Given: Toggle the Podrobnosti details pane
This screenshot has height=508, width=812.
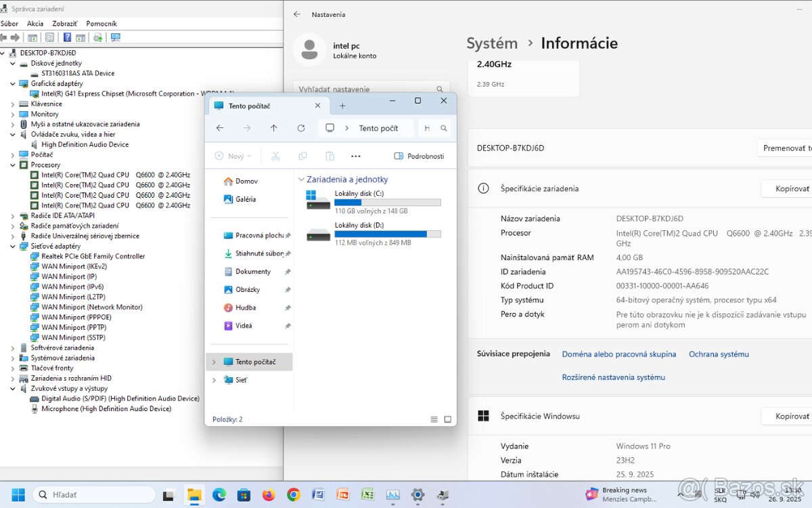Looking at the screenshot, I should [420, 156].
